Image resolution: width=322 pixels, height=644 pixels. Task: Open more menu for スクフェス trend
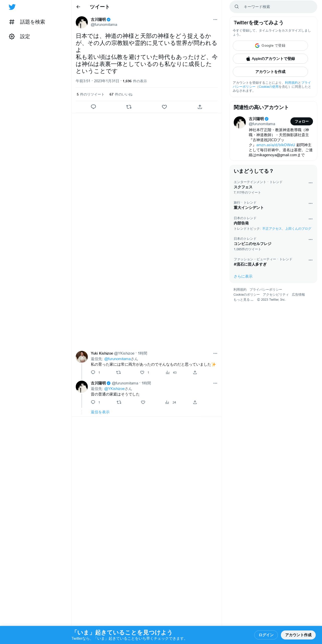point(310,183)
